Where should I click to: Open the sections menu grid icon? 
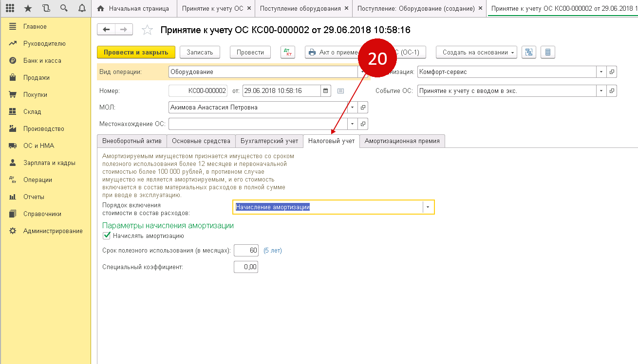[x=10, y=8]
